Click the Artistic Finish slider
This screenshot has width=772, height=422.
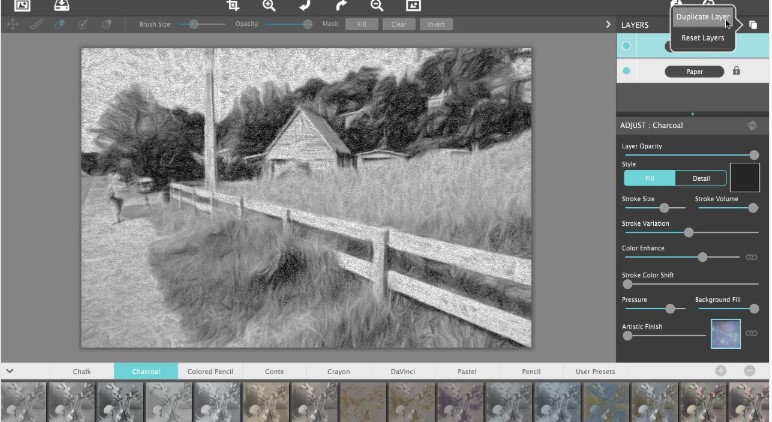pyautogui.click(x=665, y=336)
